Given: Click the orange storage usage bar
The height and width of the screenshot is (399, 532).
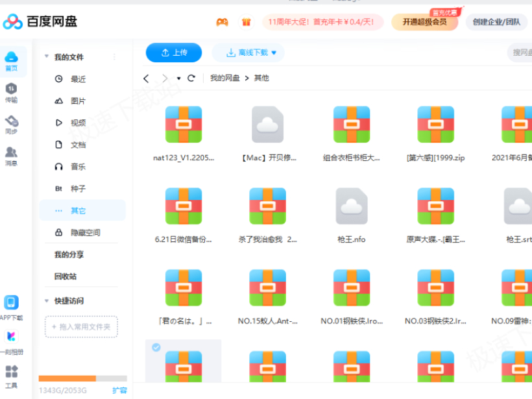Looking at the screenshot, I should (x=67, y=378).
